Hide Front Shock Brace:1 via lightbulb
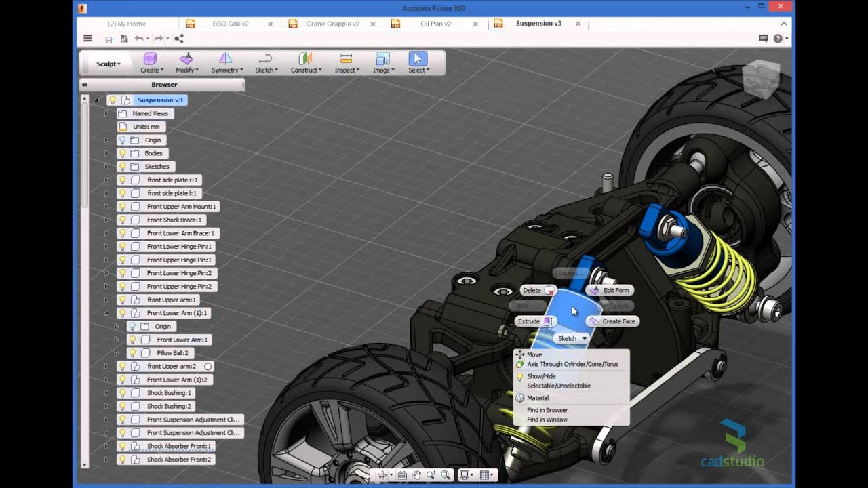 [x=122, y=220]
